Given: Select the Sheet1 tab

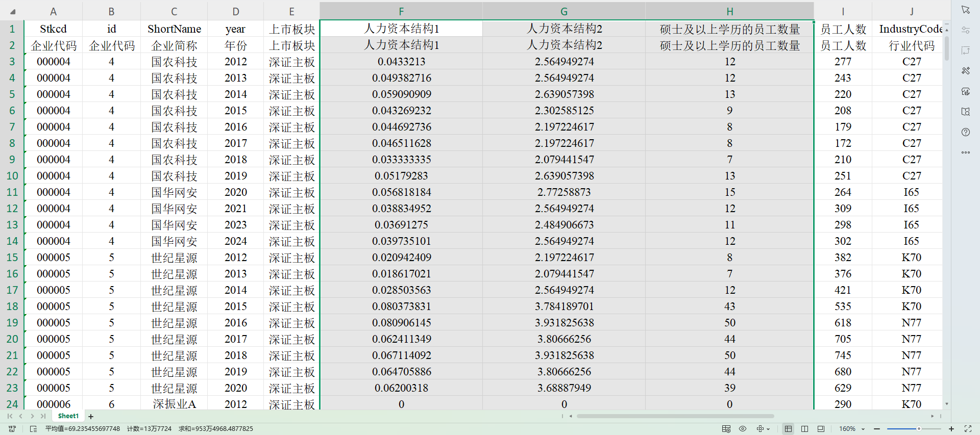Looking at the screenshot, I should 68,416.
